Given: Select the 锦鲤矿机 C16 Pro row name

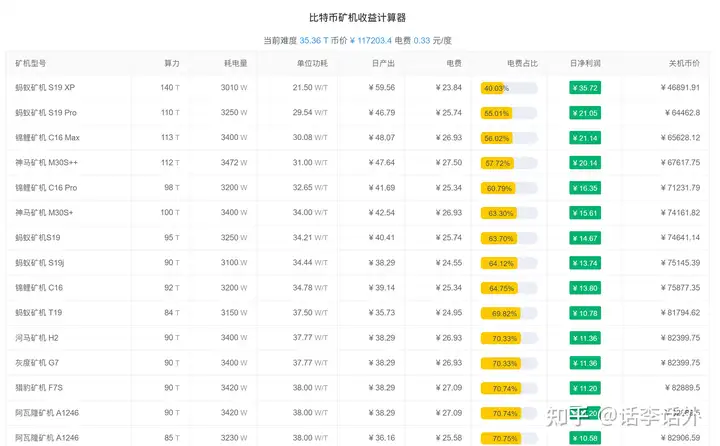Looking at the screenshot, I should click(46, 187).
